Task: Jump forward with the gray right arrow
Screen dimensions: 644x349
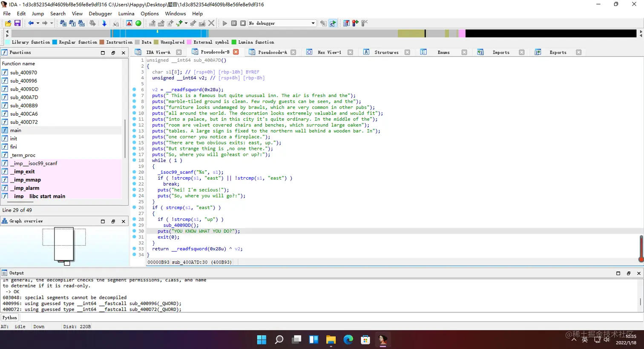Action: tap(45, 23)
